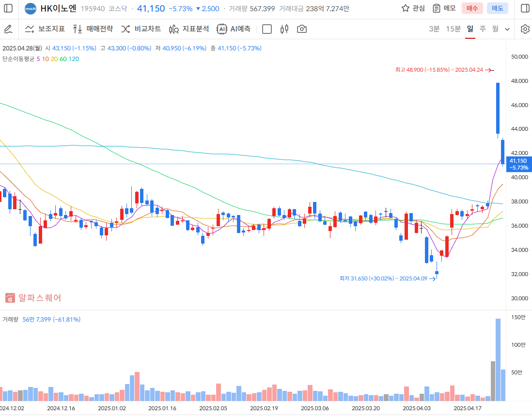Switch to 3분 interval
Screen dimensions: 532x416
coord(434,29)
